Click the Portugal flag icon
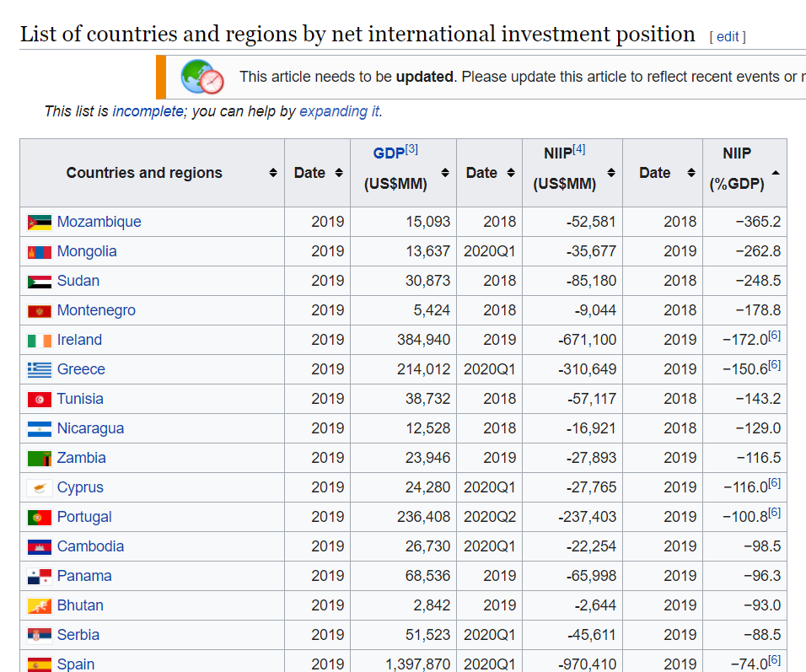This screenshot has width=806, height=672. 39,518
